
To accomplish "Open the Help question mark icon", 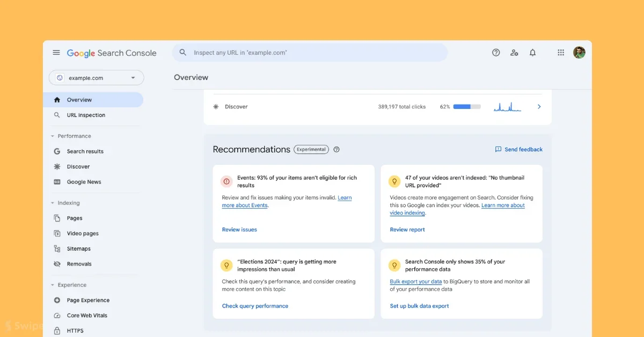I will (496, 53).
